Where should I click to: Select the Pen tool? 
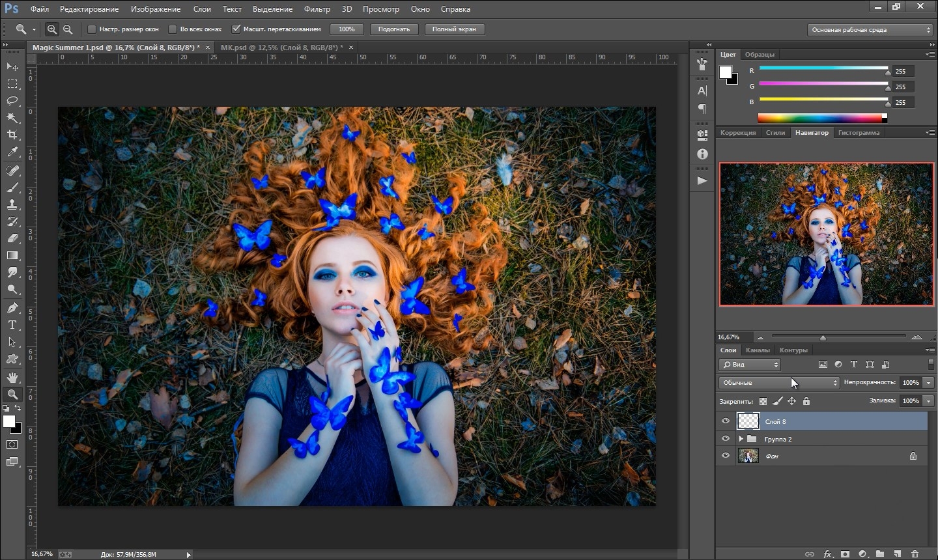[12, 308]
